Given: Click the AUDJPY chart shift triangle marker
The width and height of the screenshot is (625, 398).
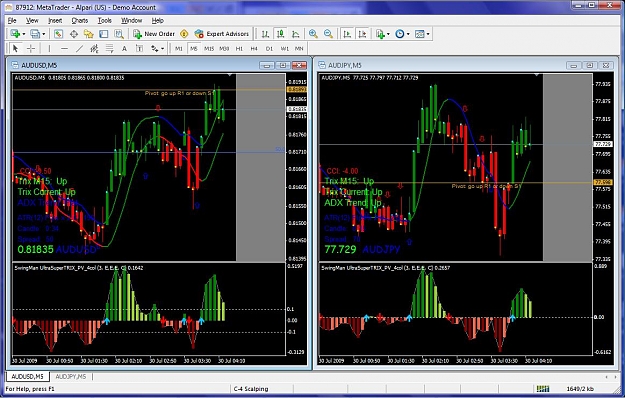Looking at the screenshot, I should pos(537,75).
